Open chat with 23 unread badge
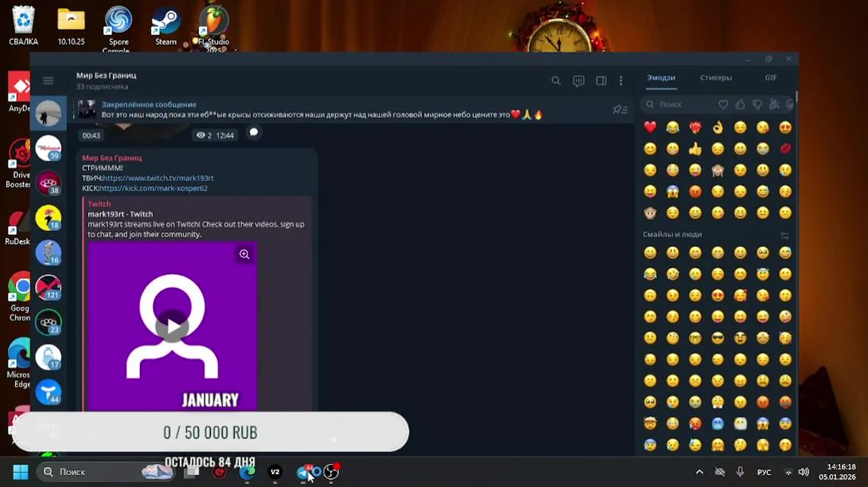The height and width of the screenshot is (487, 868). coord(49,323)
